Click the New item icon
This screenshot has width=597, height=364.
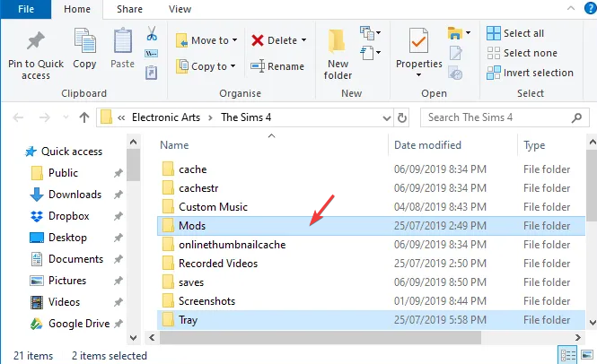(371, 33)
